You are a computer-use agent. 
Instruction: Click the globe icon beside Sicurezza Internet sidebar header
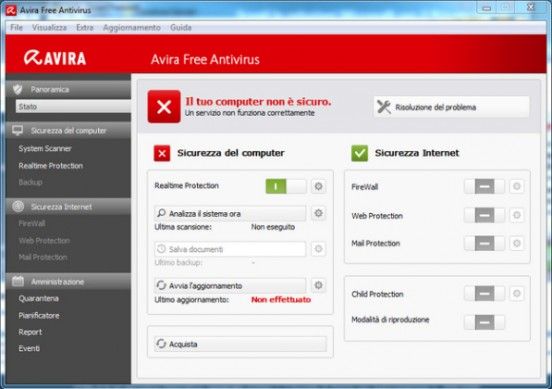(18, 207)
